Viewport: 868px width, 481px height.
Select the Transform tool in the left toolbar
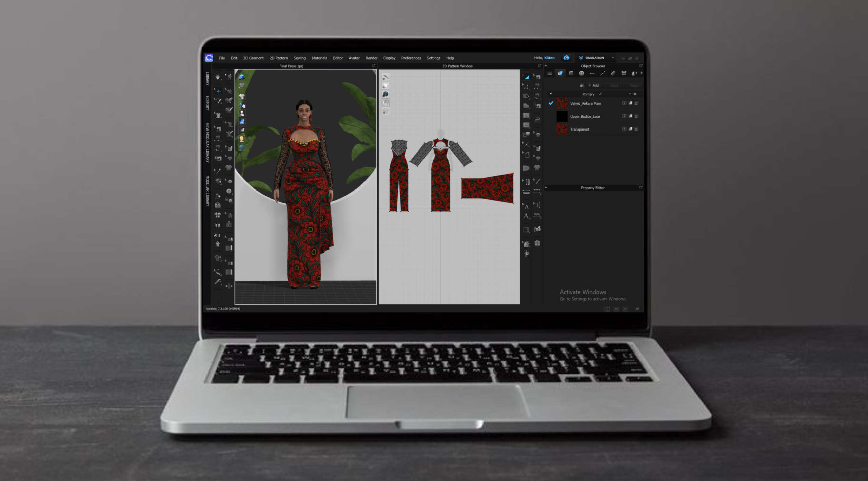[219, 91]
